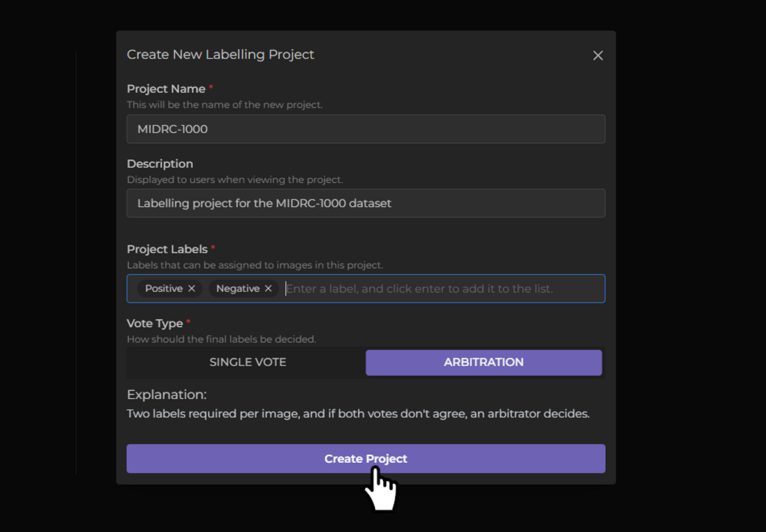The height and width of the screenshot is (532, 766).
Task: Click the Vote Type selector
Action: [366, 362]
